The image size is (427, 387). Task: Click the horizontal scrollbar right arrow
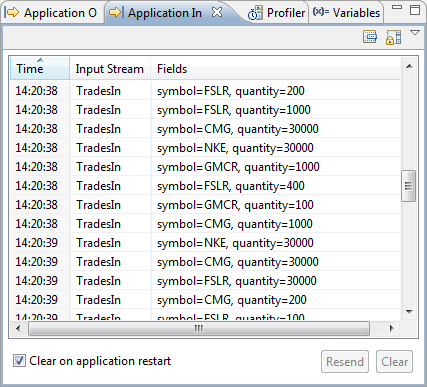click(x=392, y=328)
